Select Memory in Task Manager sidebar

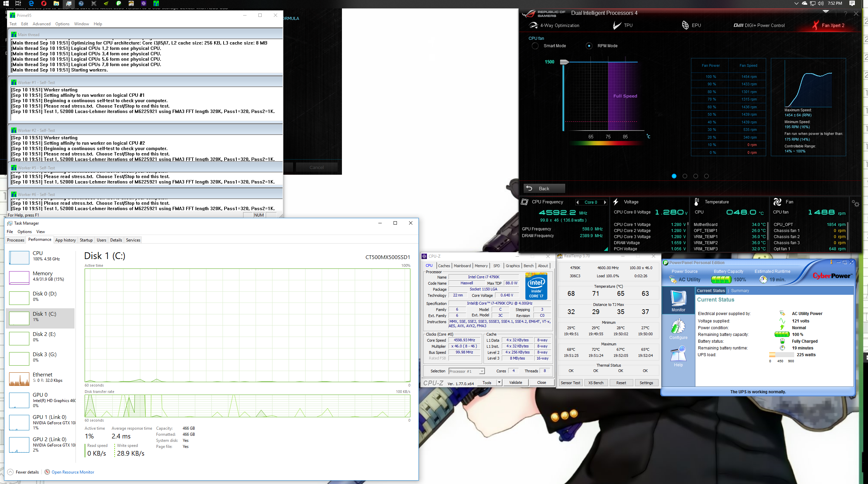tap(40, 277)
